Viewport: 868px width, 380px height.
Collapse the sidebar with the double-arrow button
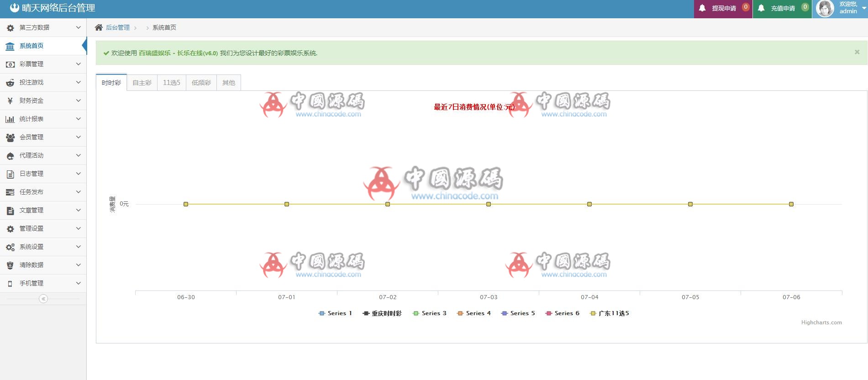point(43,299)
